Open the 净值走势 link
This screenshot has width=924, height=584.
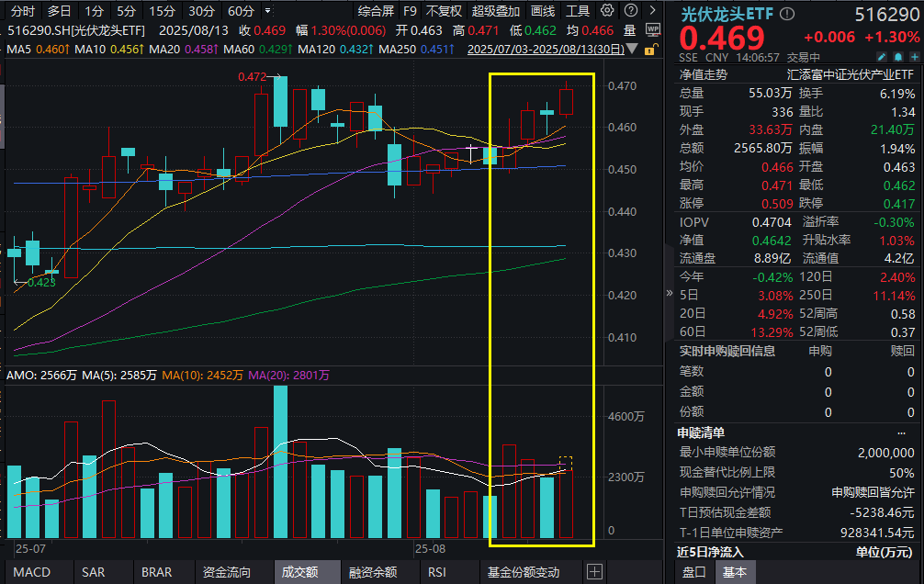[703, 74]
